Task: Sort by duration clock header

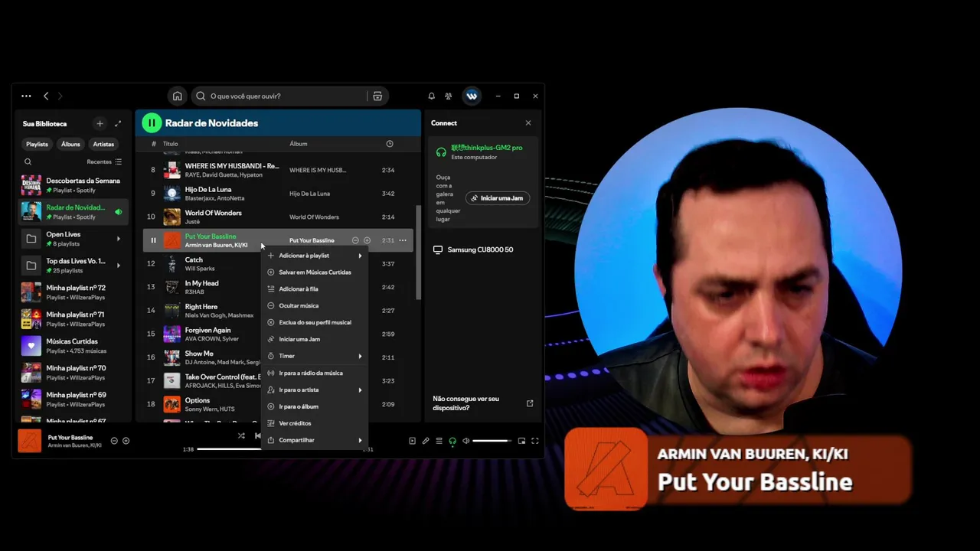Action: 390,144
